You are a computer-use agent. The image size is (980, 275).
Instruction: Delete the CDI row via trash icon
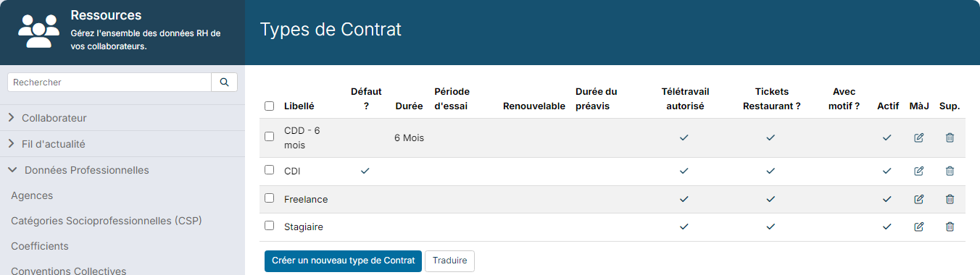(x=950, y=171)
